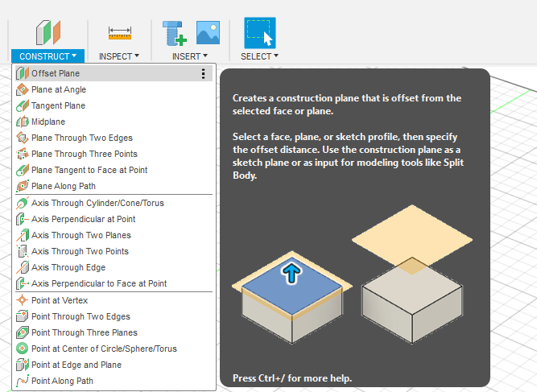Pick Axis Perpendicular to Face at Point
Viewport: 537px width, 392px height.
click(99, 283)
